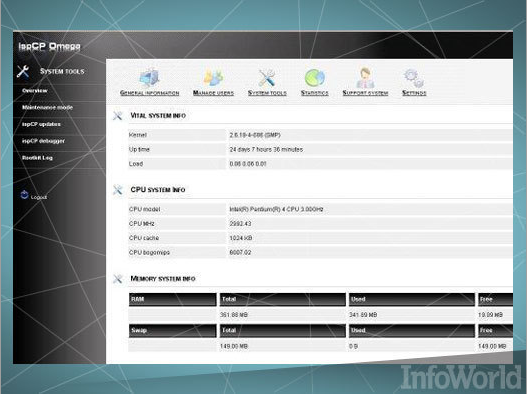The height and width of the screenshot is (394, 527).
Task: Open the Settings gears icon
Action: coord(414,78)
